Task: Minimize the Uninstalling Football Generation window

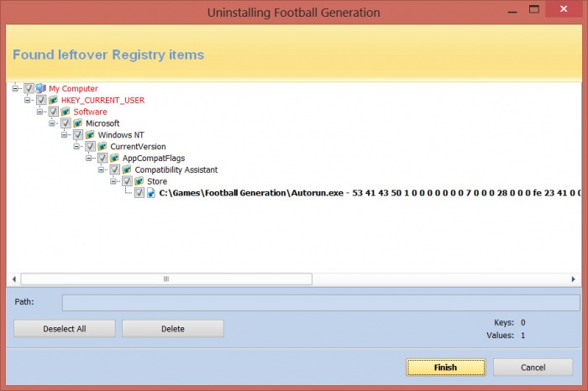Action: coord(512,10)
